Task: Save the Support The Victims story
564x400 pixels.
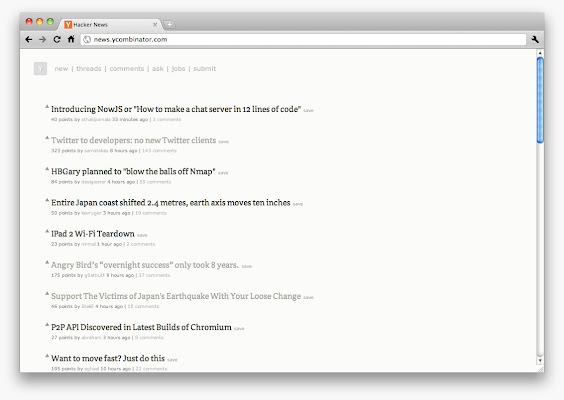Action: pyautogui.click(x=309, y=297)
